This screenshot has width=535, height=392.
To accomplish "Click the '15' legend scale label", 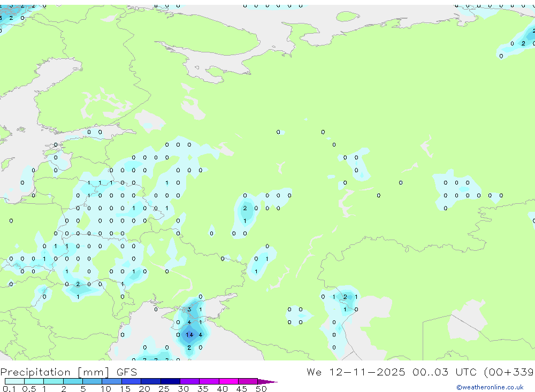I will pos(125,389).
